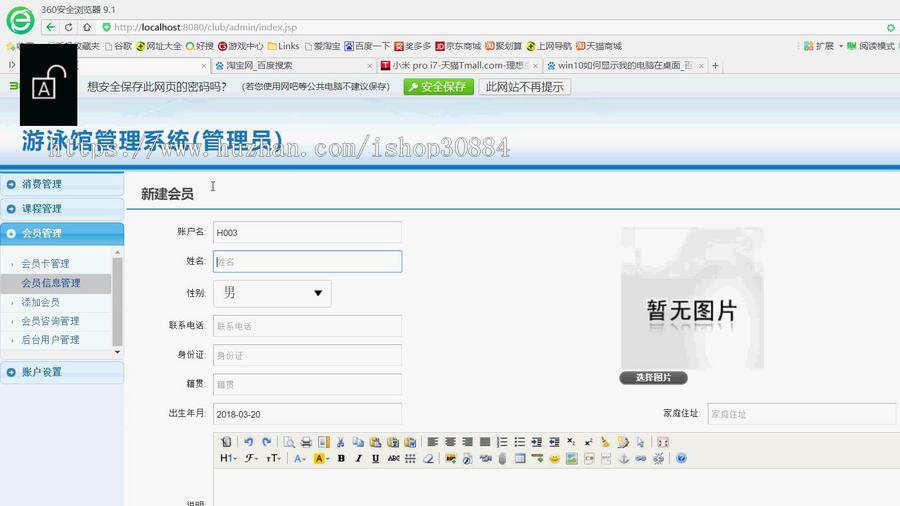Apply strikethrough (ABC) formatting

pos(393,458)
